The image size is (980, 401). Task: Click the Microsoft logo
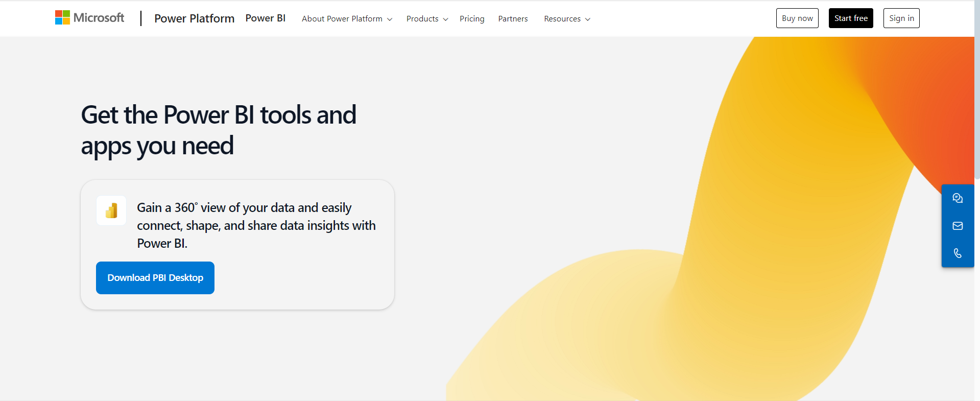pyautogui.click(x=89, y=18)
